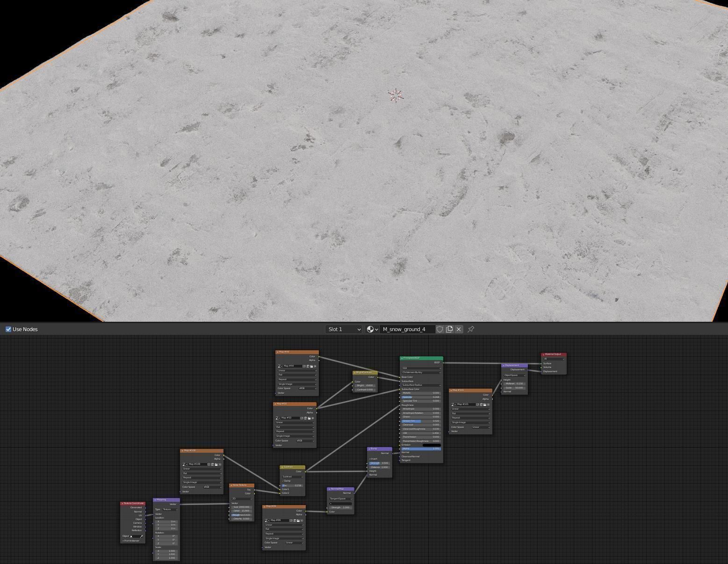Collapse the Map #108 image node

coord(182,450)
